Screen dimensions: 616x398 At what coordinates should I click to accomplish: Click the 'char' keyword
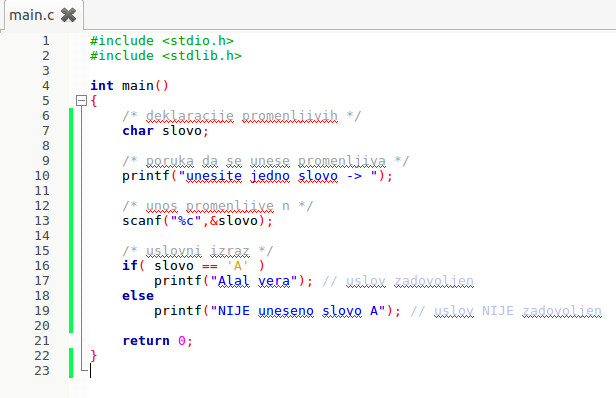point(138,131)
